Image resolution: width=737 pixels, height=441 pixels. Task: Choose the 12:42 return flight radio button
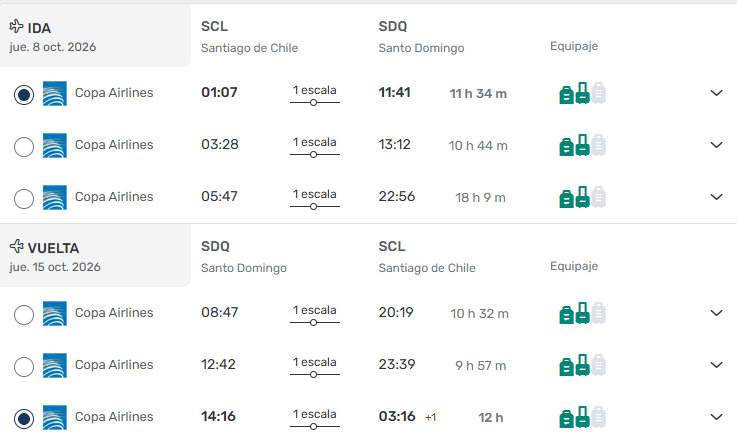coord(25,367)
